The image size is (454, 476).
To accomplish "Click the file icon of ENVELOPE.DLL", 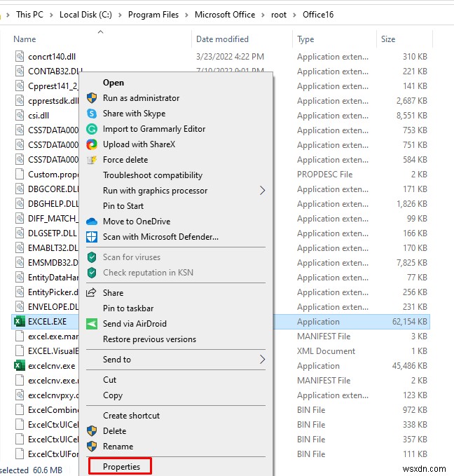I will point(20,306).
